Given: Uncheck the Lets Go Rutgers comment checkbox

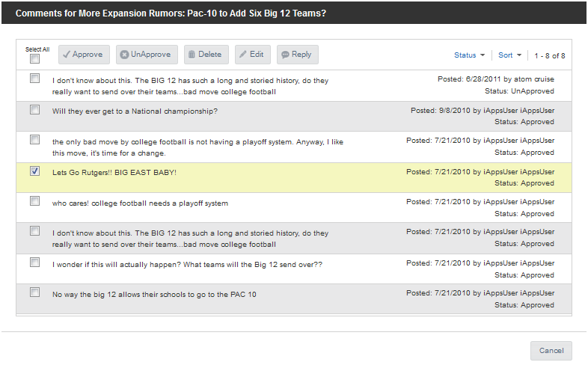Looking at the screenshot, I should [35, 171].
